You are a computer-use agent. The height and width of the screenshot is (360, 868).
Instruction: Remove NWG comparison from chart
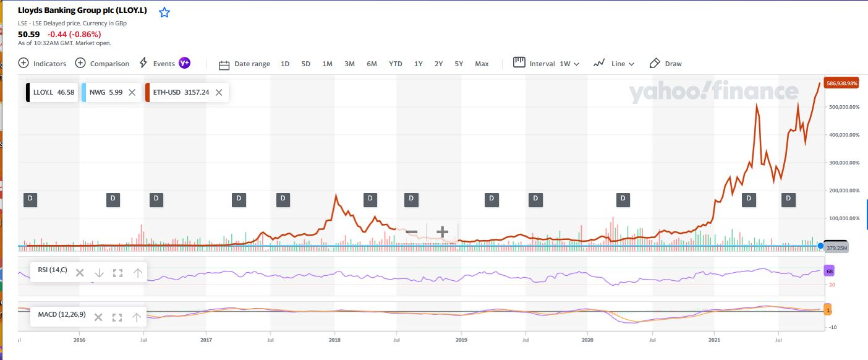(132, 92)
